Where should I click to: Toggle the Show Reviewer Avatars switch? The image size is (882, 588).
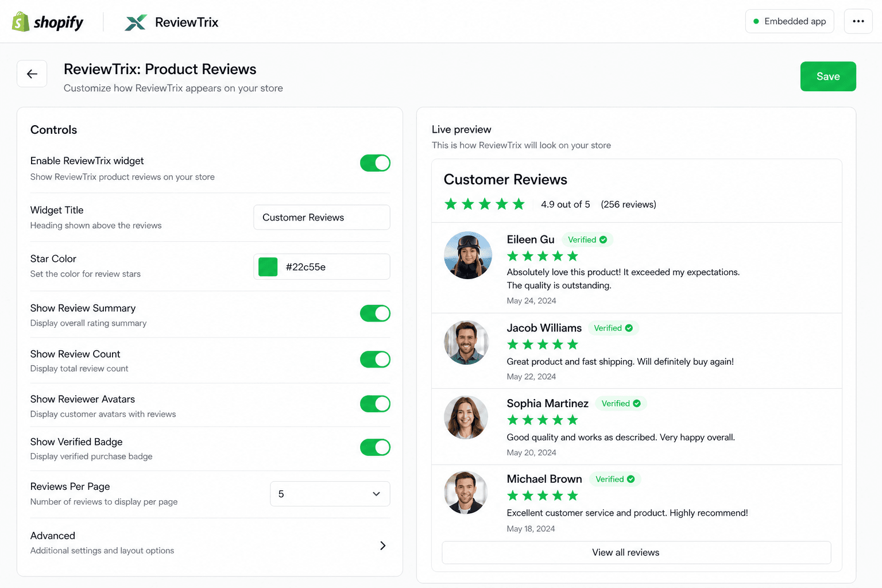375,404
